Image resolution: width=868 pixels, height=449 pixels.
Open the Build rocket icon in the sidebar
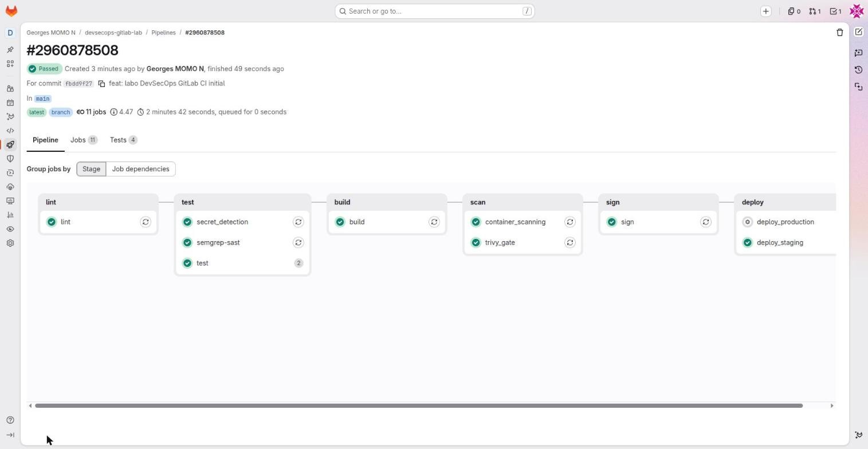click(10, 145)
